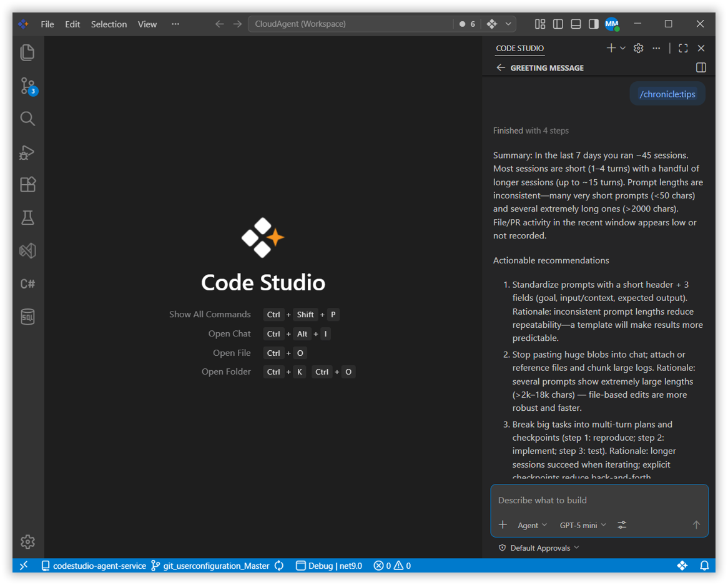Open the Search view in the activity bar
The height and width of the screenshot is (585, 728).
27,119
